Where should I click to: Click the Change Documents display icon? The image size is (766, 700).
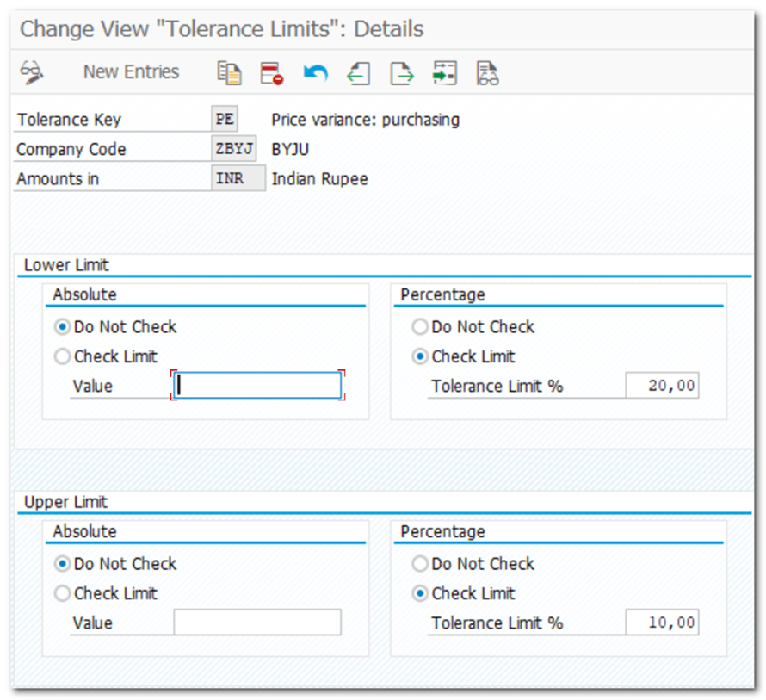[487, 73]
